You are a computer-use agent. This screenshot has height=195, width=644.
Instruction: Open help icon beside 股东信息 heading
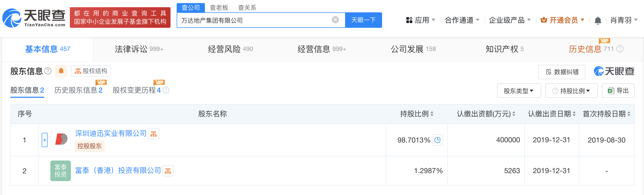48,71
